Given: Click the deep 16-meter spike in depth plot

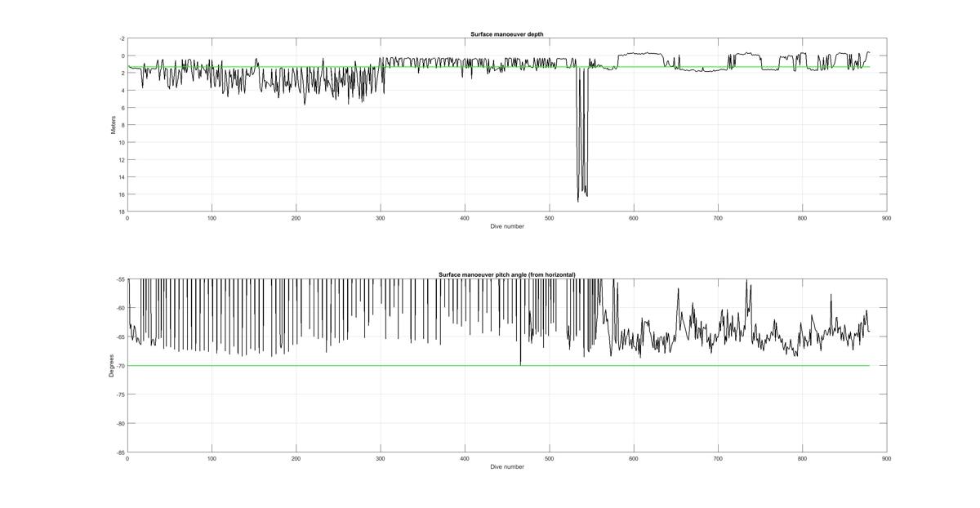Looking at the screenshot, I should pos(582,135).
